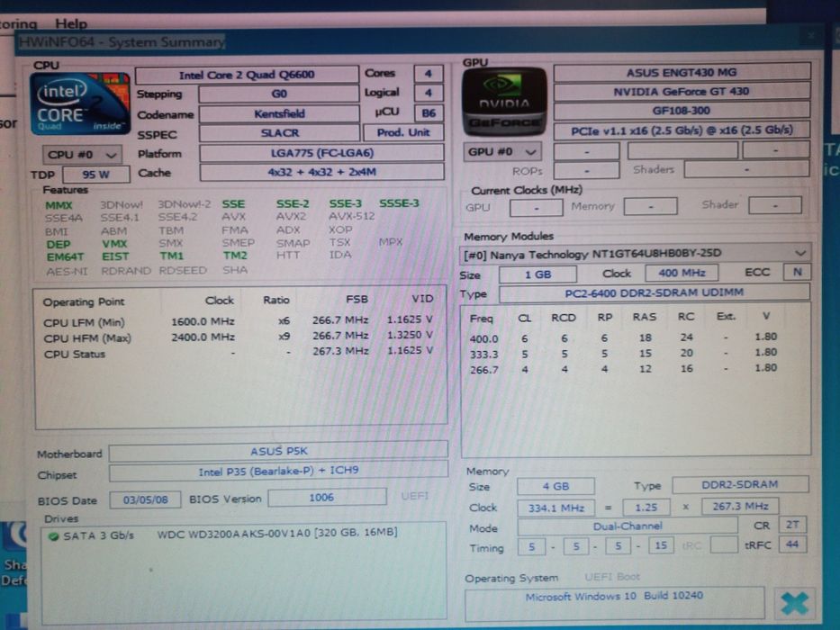Expand the Nanya Technology memory module dropdown
The width and height of the screenshot is (840, 630).
click(635, 254)
